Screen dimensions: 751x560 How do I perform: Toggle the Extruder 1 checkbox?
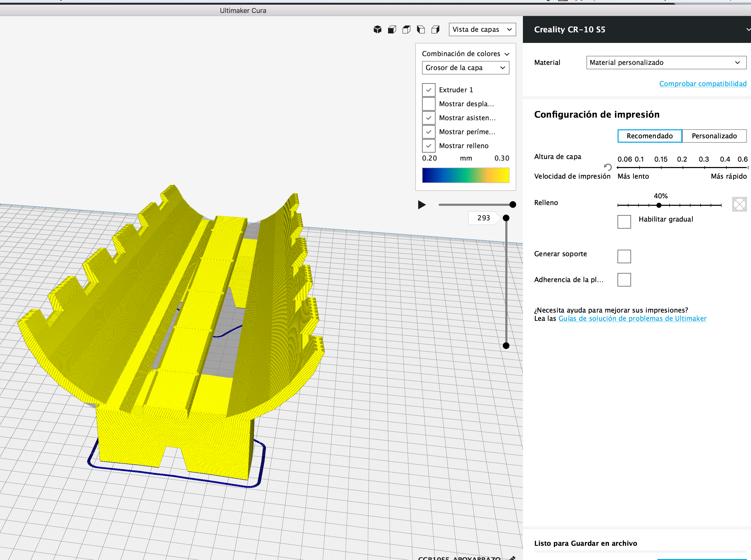[x=429, y=90]
